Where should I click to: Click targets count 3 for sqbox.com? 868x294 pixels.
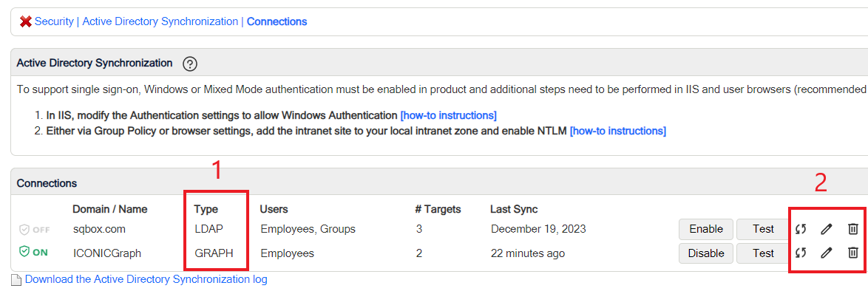420,229
